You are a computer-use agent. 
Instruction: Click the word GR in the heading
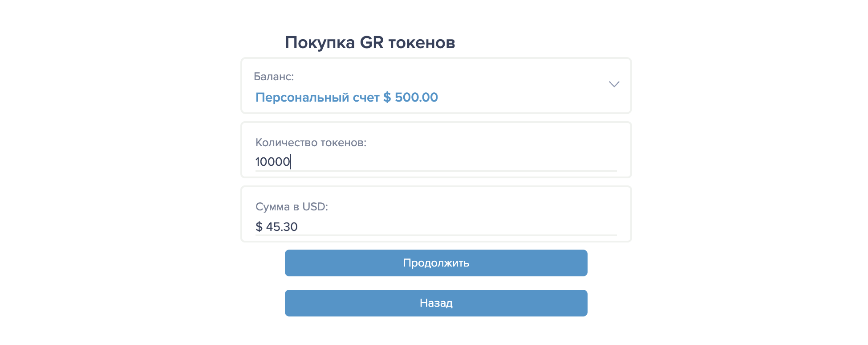(371, 43)
